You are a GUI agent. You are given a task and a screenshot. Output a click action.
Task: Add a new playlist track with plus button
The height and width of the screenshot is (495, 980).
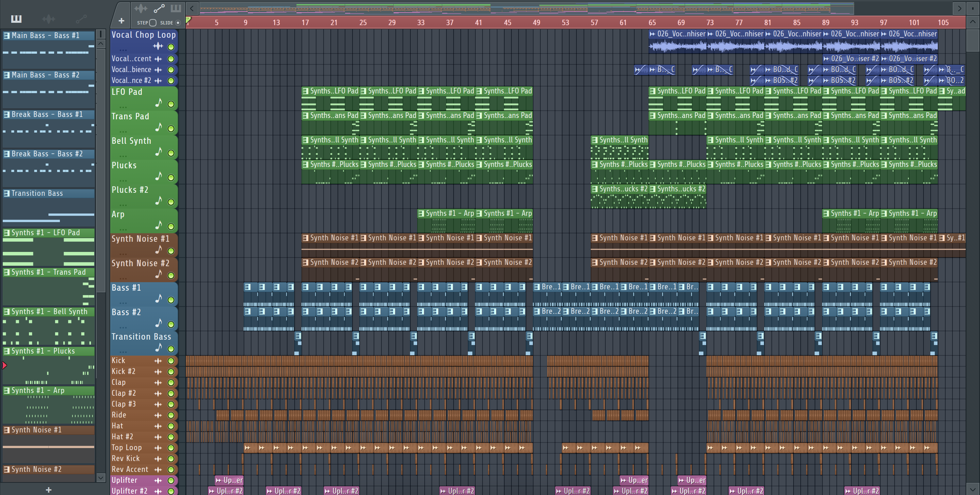(x=121, y=21)
